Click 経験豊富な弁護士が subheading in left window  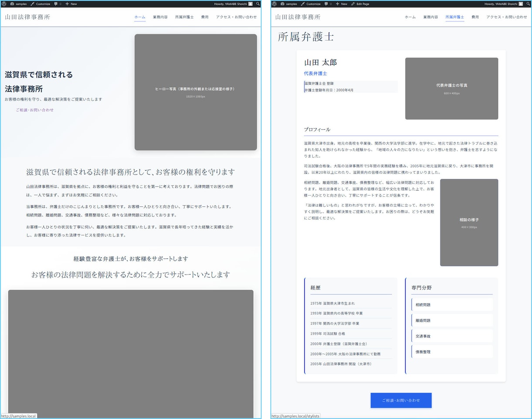(x=131, y=259)
